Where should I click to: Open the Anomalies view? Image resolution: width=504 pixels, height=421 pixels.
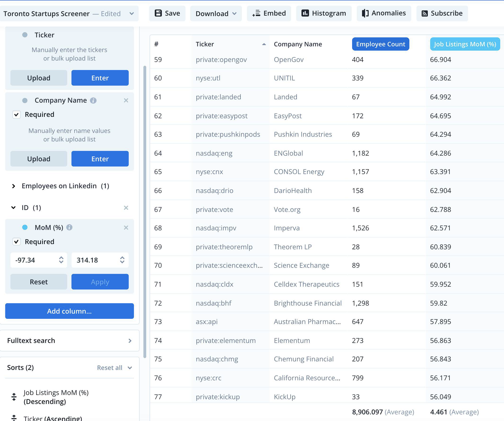click(384, 13)
